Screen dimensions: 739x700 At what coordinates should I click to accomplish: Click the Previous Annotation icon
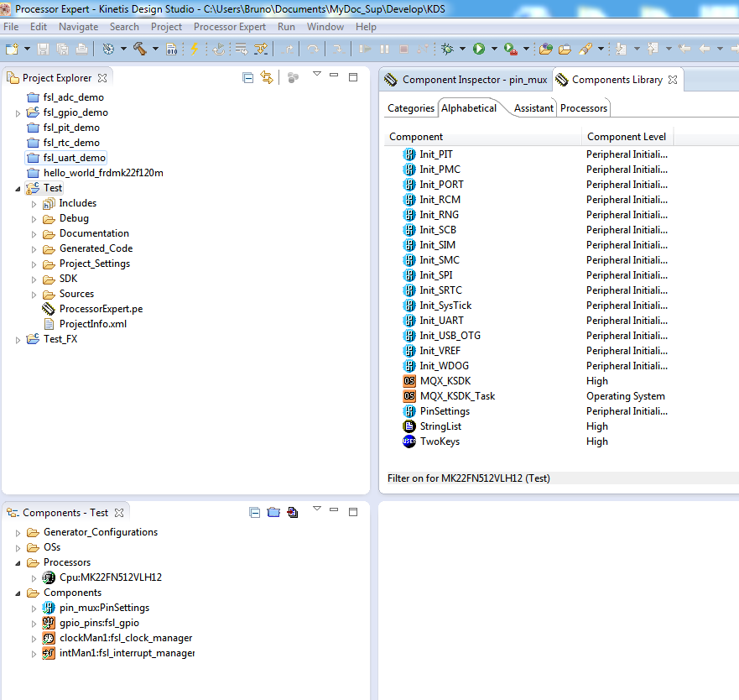point(653,49)
